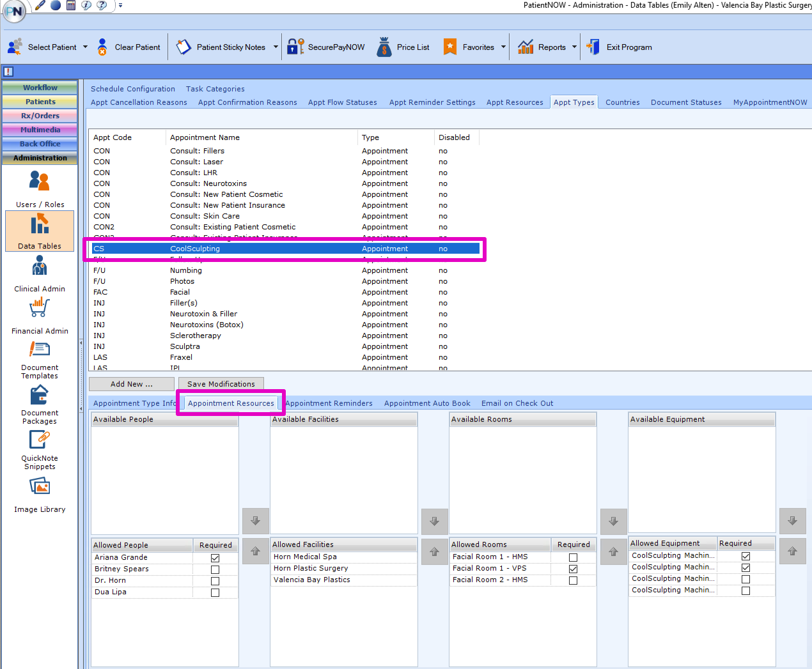Check Required for Dua Lipa
Image resolution: width=812 pixels, height=669 pixels.
coord(215,592)
